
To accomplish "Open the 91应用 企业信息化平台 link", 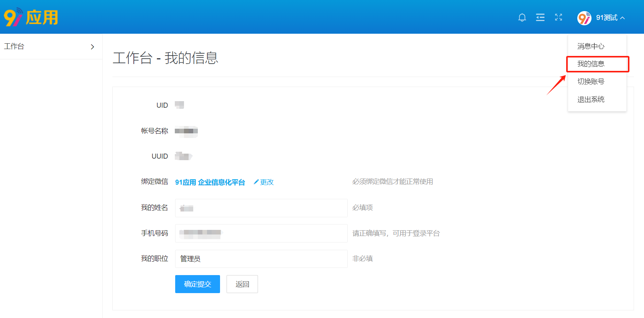I will [210, 182].
